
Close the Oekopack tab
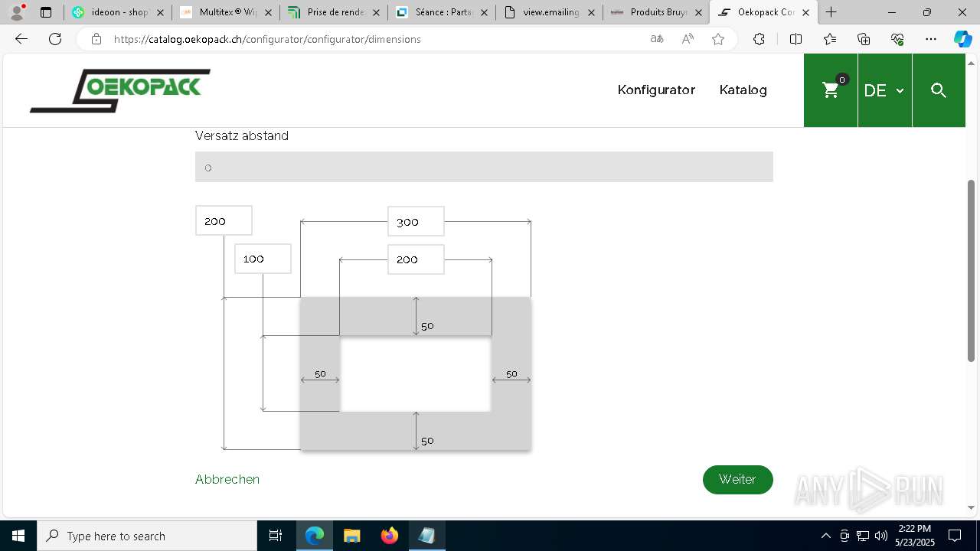coord(805,12)
